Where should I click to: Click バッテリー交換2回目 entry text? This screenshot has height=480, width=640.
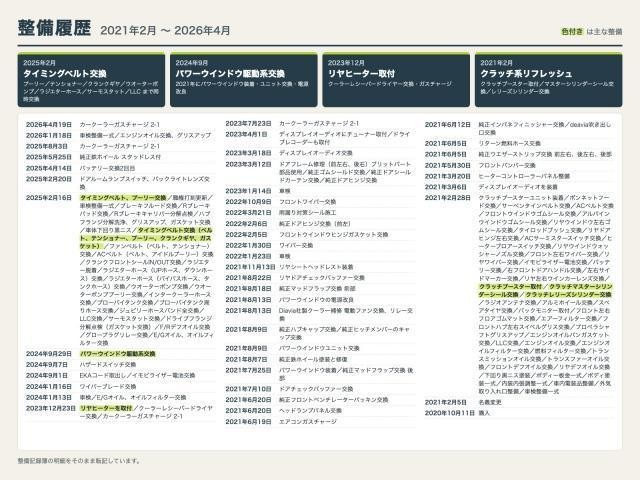107,168
